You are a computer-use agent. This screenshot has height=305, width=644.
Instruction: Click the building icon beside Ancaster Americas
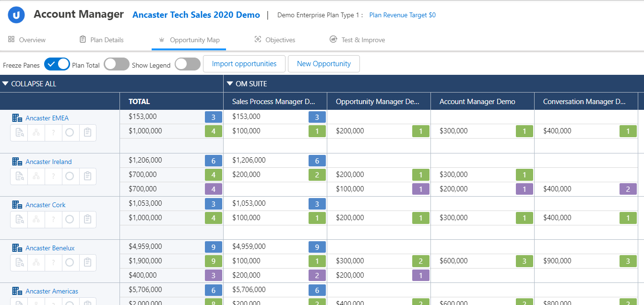(17, 291)
